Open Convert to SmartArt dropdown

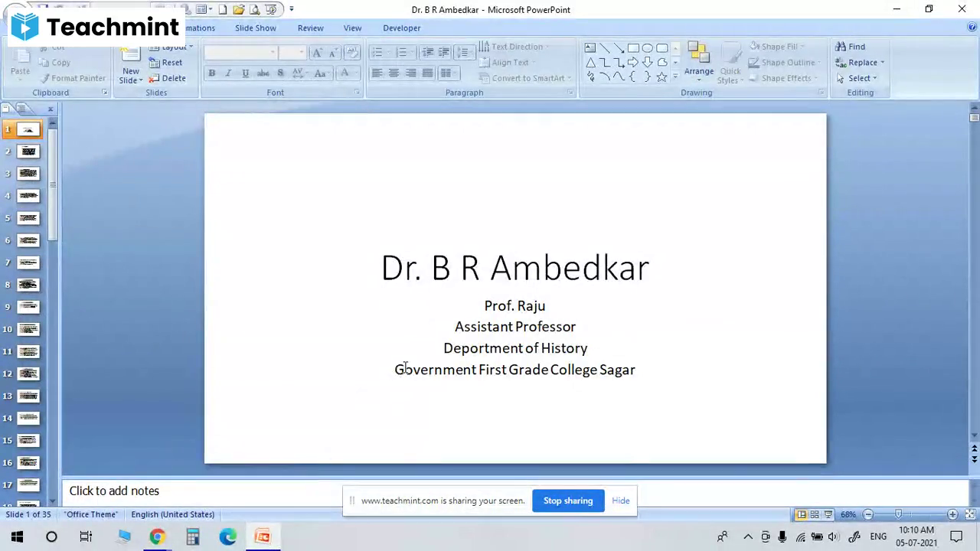pos(526,78)
